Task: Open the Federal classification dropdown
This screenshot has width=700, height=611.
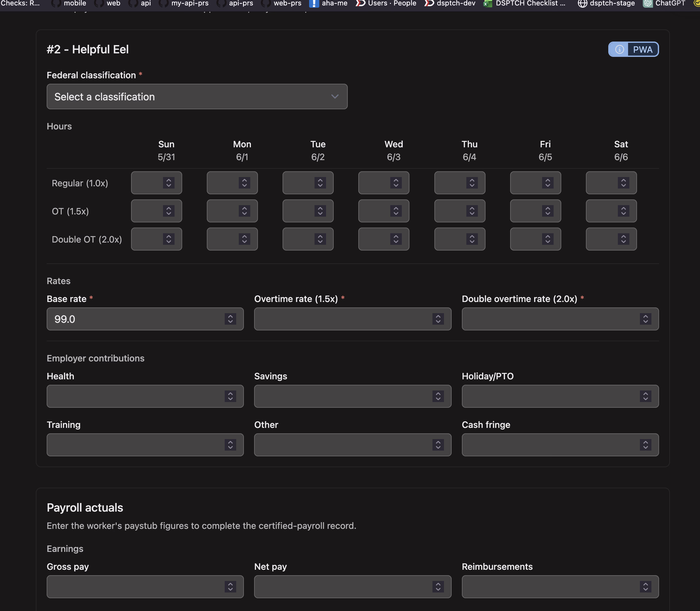Action: pos(197,97)
